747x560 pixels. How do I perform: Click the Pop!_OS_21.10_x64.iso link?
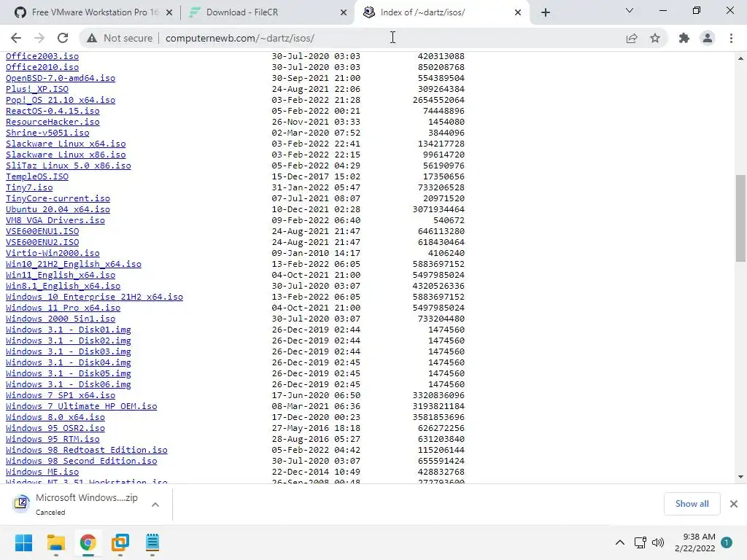[61, 100]
